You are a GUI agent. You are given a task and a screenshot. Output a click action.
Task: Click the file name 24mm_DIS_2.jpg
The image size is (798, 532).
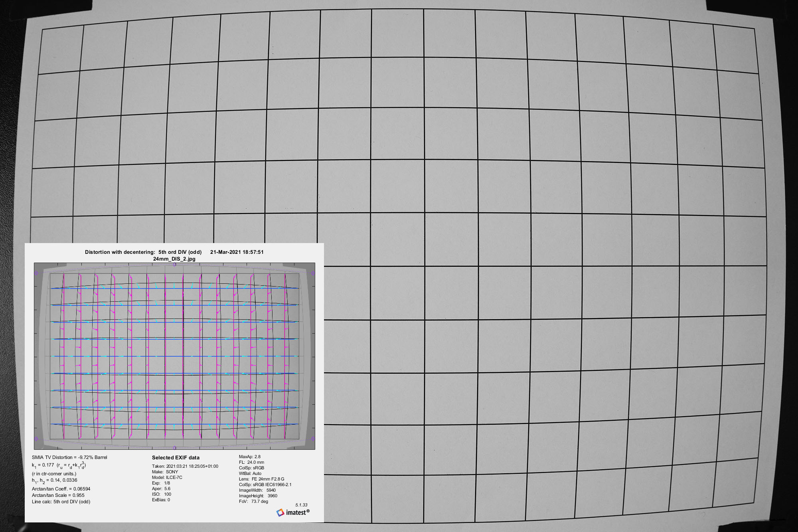[174, 259]
